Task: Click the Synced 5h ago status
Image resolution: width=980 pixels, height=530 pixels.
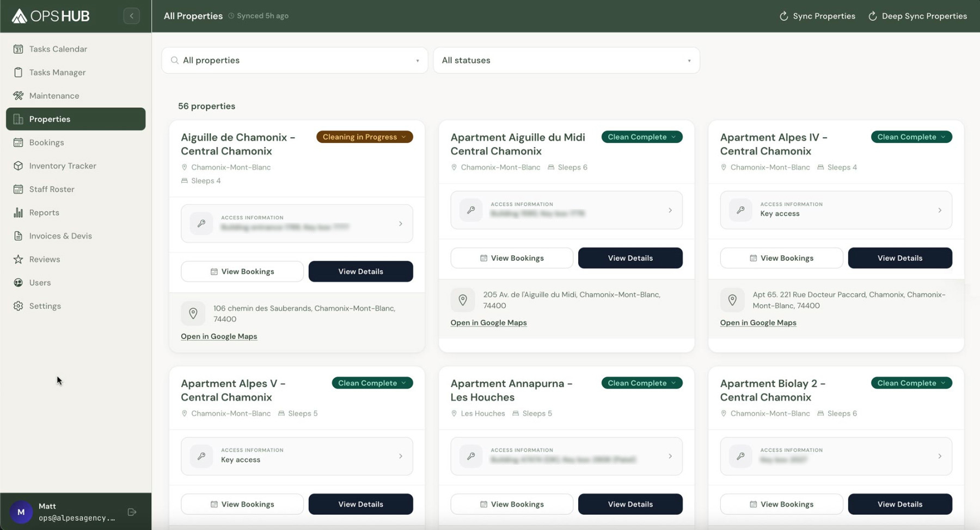Action: (x=258, y=16)
